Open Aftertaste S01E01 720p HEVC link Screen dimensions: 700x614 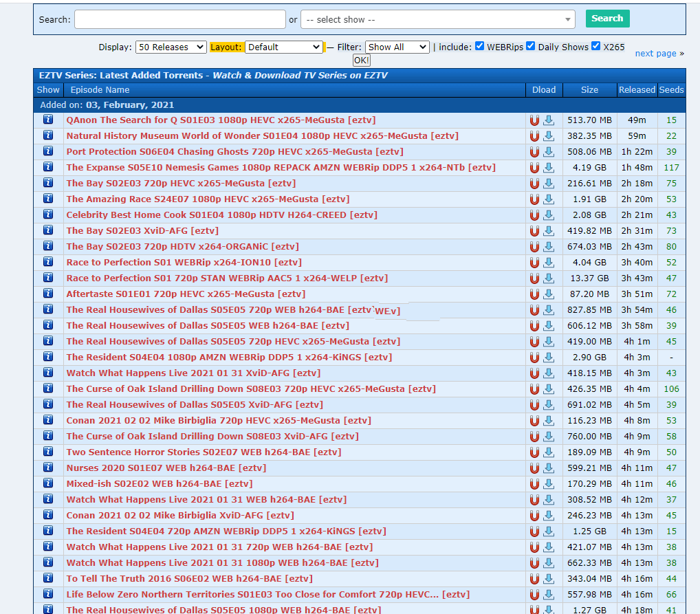pyautogui.click(x=186, y=294)
